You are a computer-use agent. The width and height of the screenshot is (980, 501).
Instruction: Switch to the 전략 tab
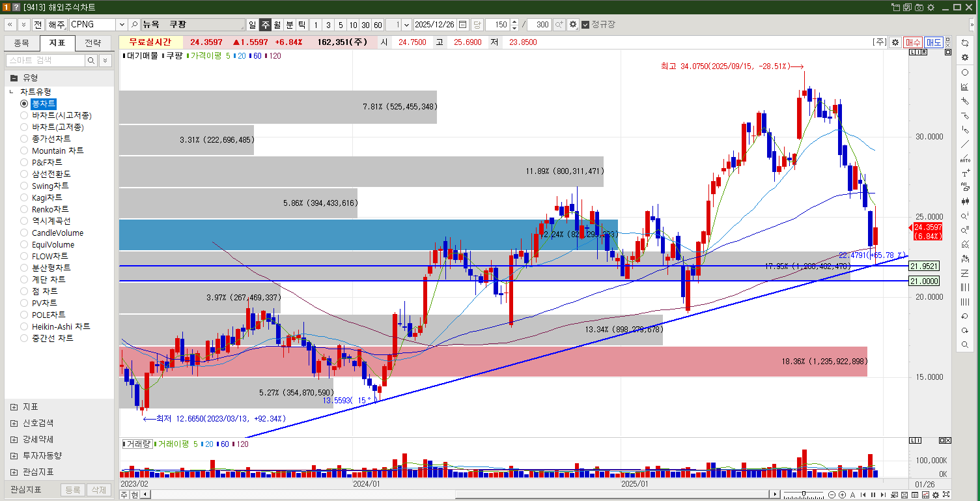tap(93, 44)
